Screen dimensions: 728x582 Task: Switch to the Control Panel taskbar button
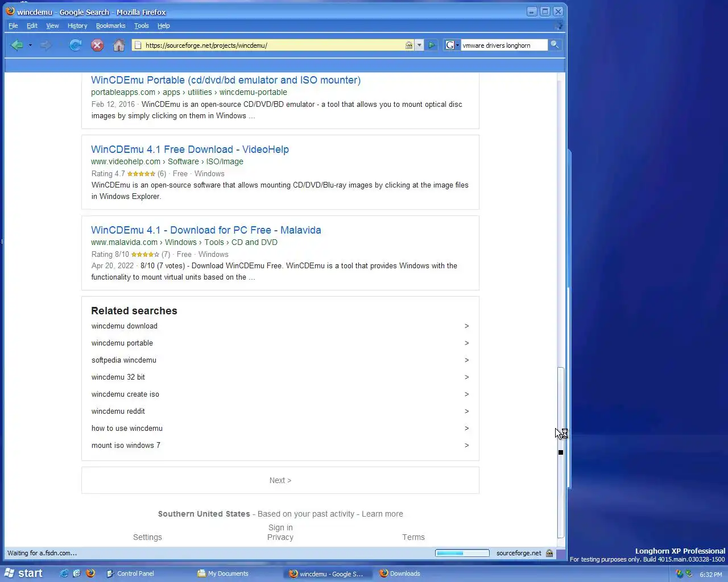(148, 573)
